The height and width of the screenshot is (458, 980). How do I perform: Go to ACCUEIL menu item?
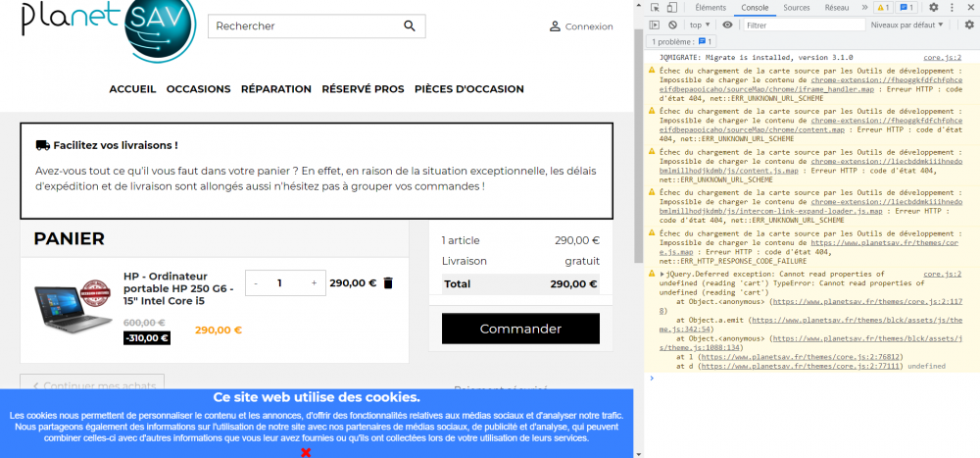pyautogui.click(x=132, y=89)
